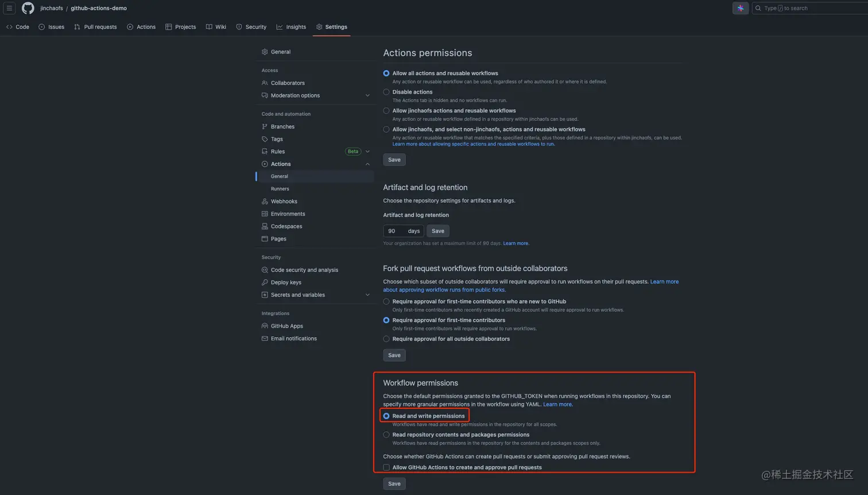Image resolution: width=868 pixels, height=495 pixels.
Task: Click the Pages icon in sidebar
Action: [265, 239]
